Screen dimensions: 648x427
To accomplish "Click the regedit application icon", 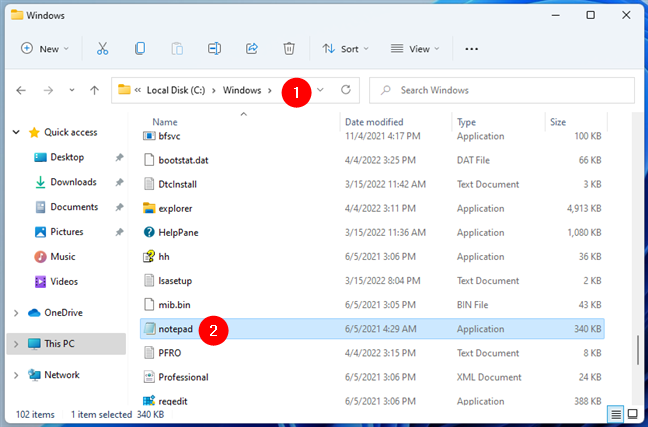I will (x=149, y=401).
